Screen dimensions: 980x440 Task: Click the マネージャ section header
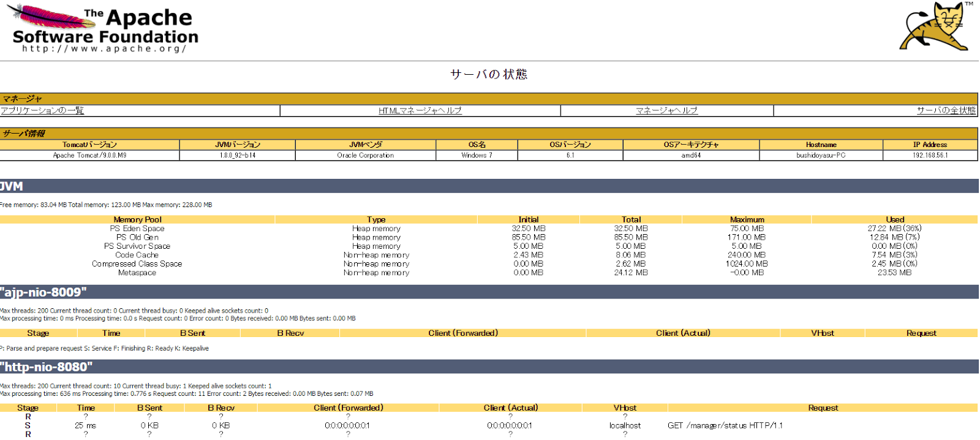(489, 99)
